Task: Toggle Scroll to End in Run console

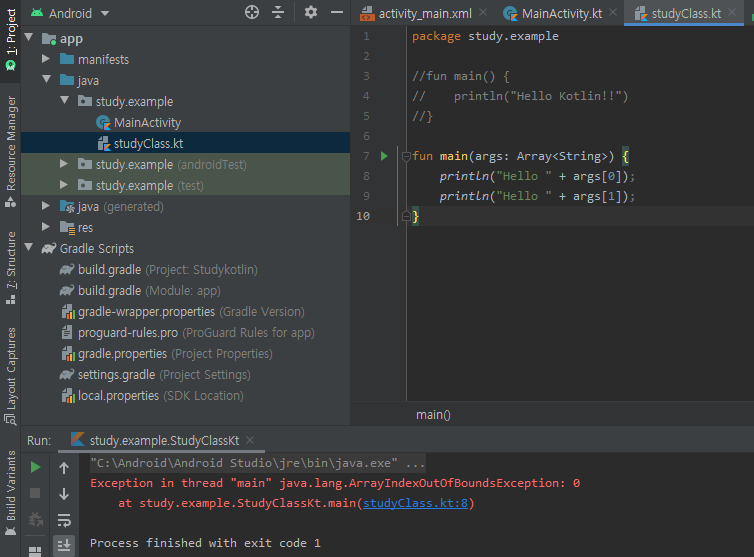Action: [64, 545]
